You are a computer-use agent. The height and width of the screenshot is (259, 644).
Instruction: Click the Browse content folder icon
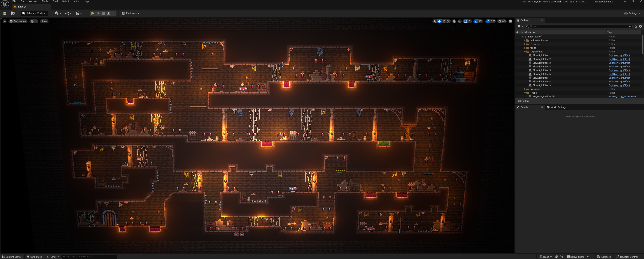13,13
